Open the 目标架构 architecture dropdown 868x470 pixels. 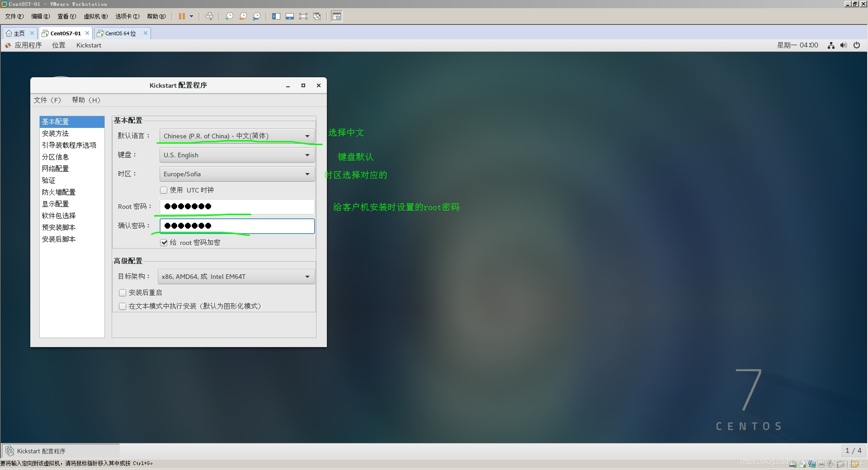(x=236, y=277)
